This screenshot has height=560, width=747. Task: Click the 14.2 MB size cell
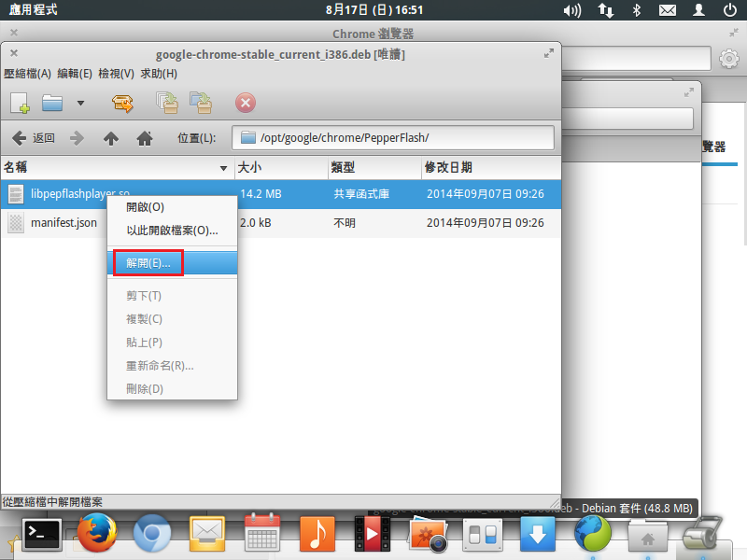tap(261, 194)
